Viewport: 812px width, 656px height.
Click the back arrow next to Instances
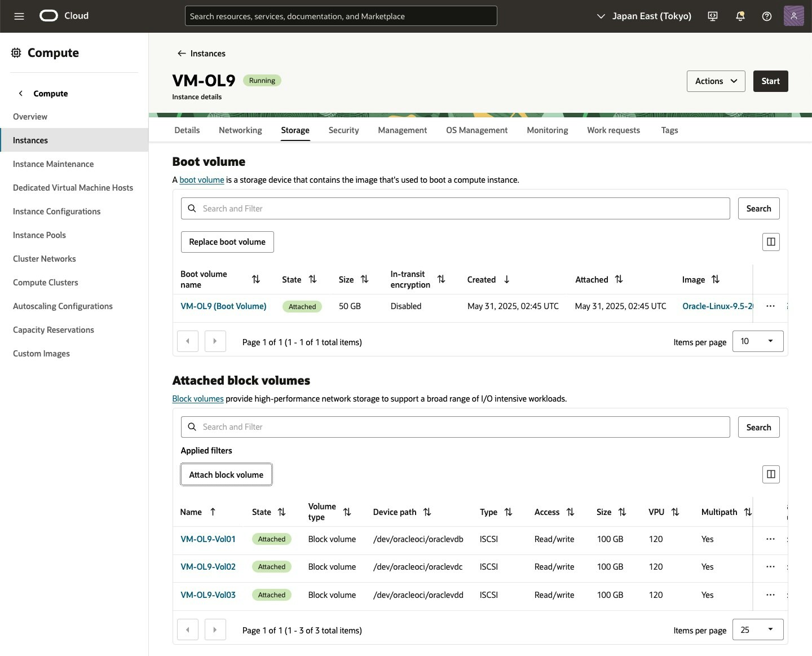182,54
